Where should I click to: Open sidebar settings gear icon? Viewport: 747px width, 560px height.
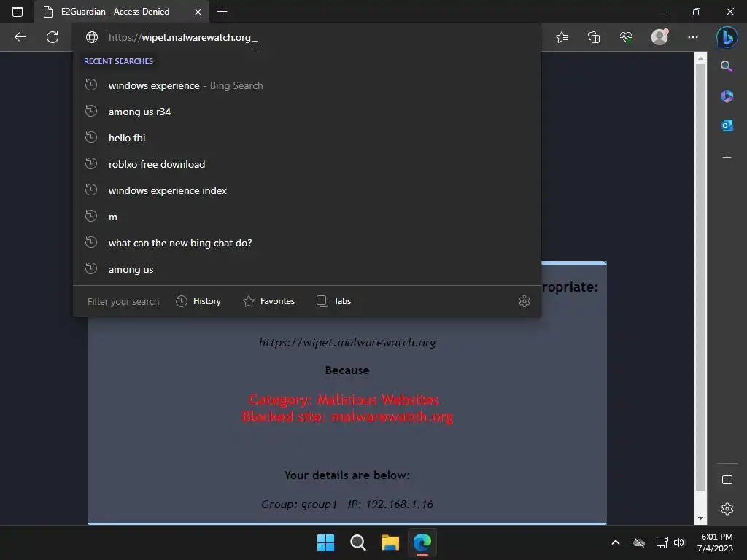727,509
